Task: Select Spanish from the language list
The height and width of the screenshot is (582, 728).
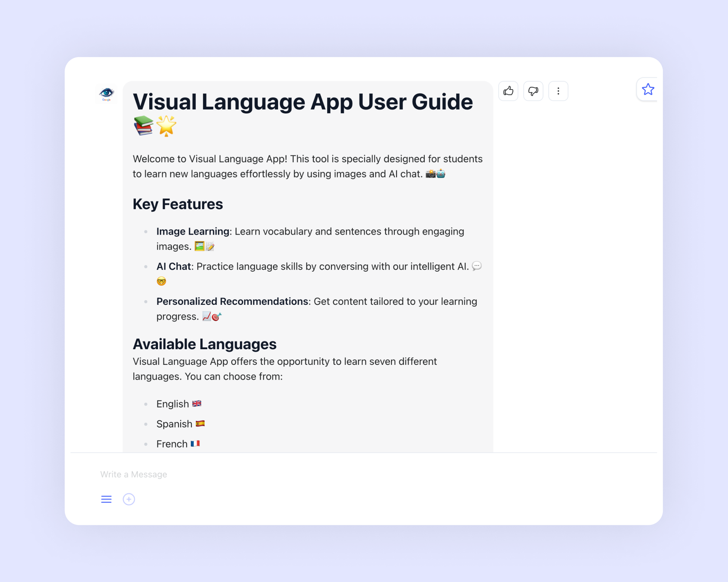Action: [x=175, y=424]
